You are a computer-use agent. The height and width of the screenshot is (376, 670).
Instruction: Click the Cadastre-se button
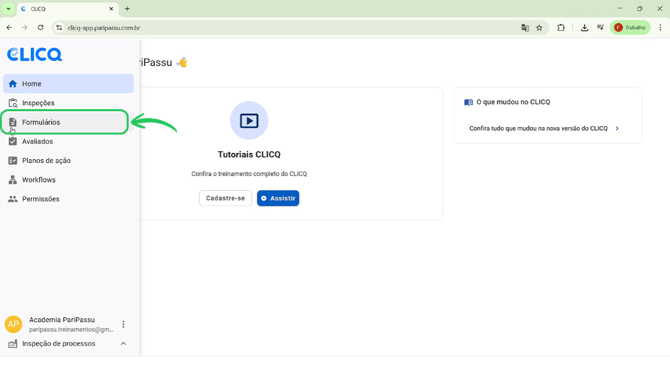click(225, 198)
